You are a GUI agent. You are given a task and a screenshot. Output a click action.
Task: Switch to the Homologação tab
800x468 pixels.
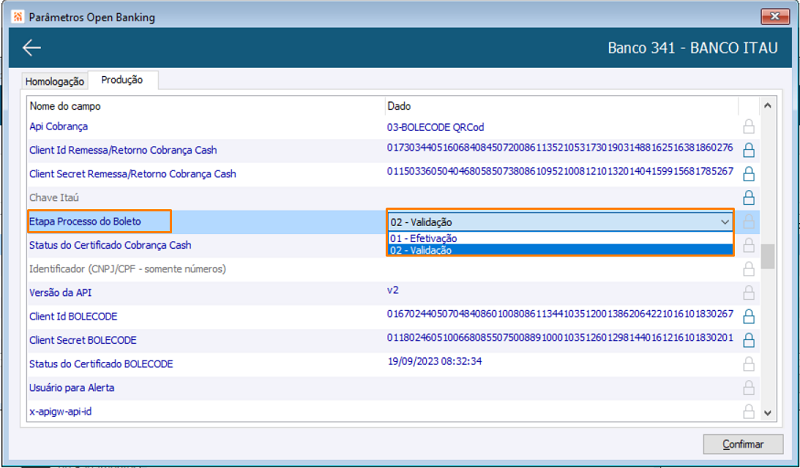pos(55,81)
